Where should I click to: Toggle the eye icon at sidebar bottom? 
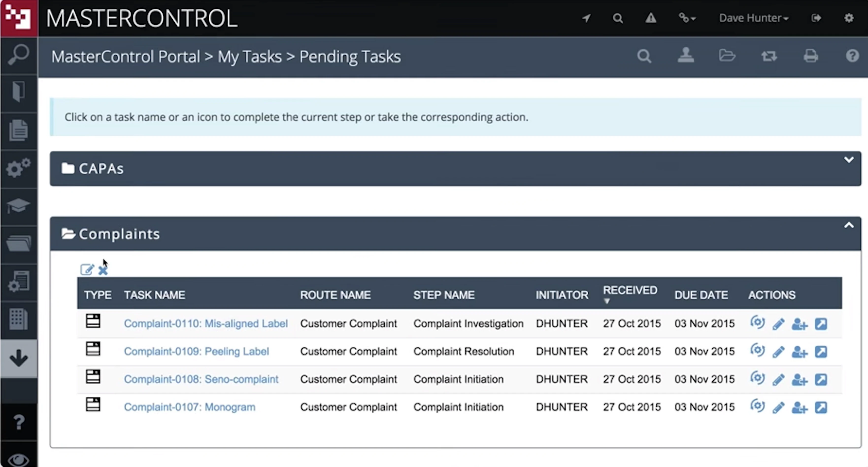18,459
